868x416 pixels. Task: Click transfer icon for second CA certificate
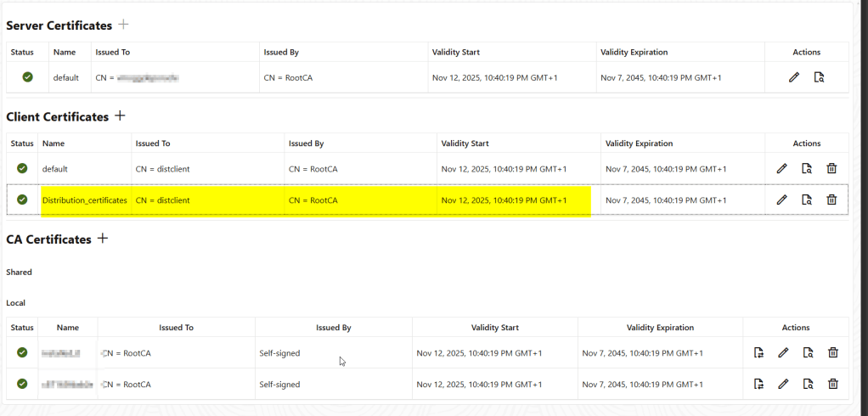[x=758, y=384]
